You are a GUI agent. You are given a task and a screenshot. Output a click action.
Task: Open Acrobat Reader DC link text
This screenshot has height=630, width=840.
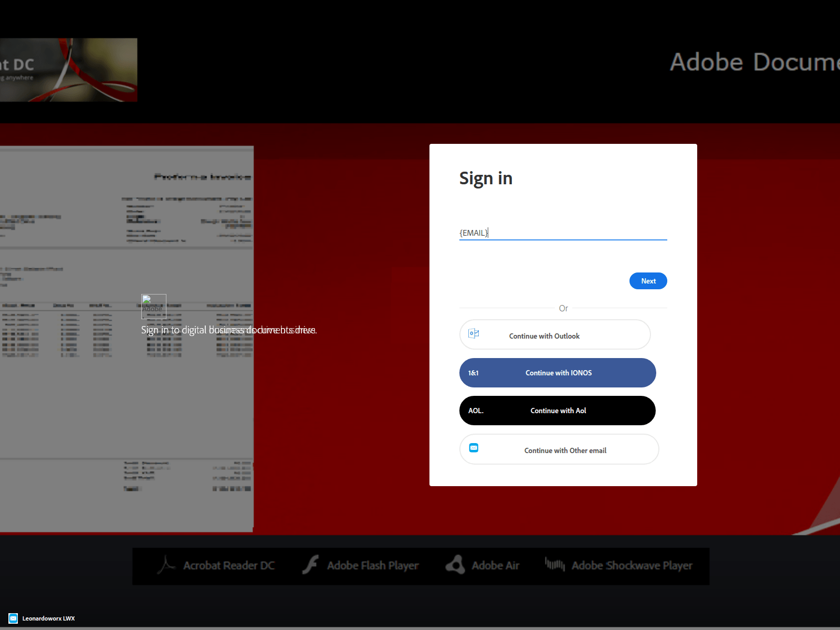click(x=229, y=565)
